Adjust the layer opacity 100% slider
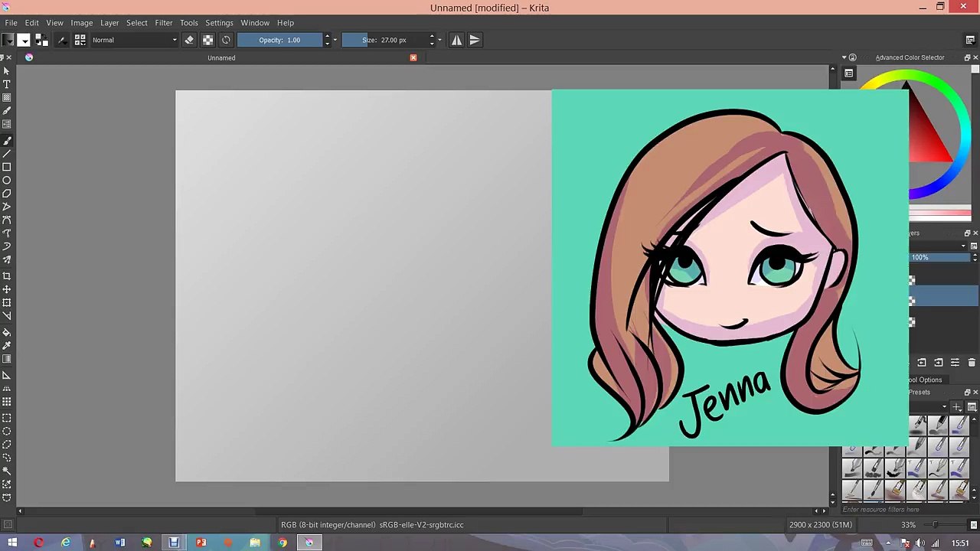Viewport: 980px width, 551px height. click(939, 258)
